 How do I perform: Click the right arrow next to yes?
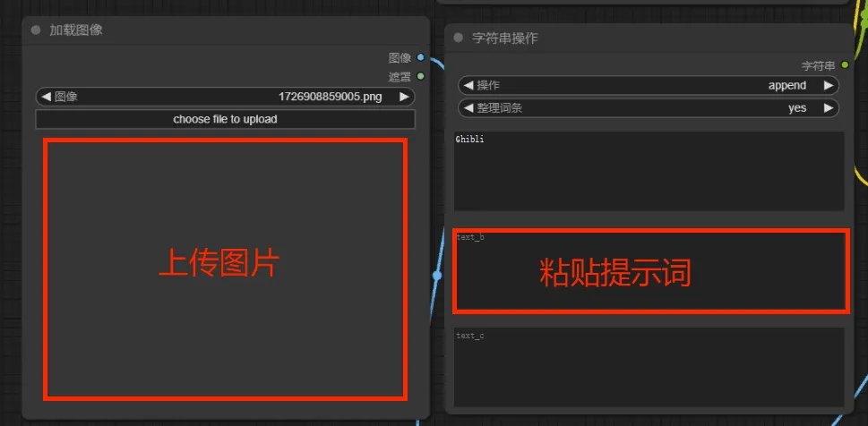[x=829, y=108]
